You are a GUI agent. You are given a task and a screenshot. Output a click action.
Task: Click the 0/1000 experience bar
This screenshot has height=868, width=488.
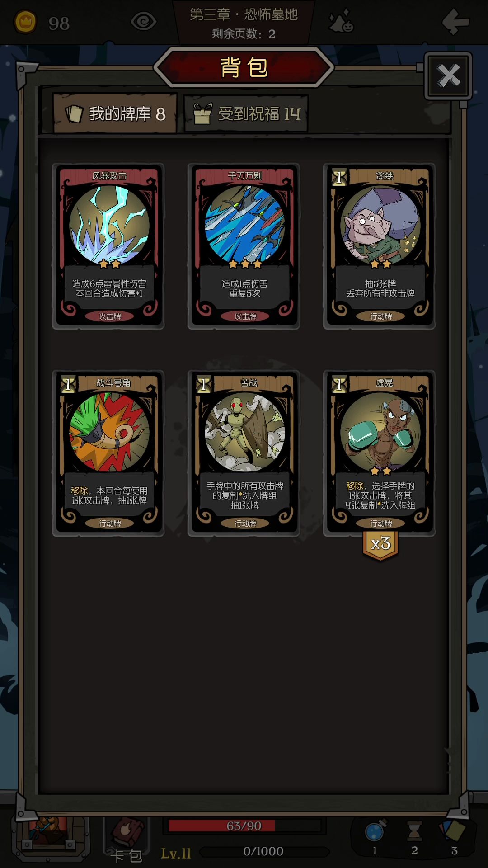263,851
